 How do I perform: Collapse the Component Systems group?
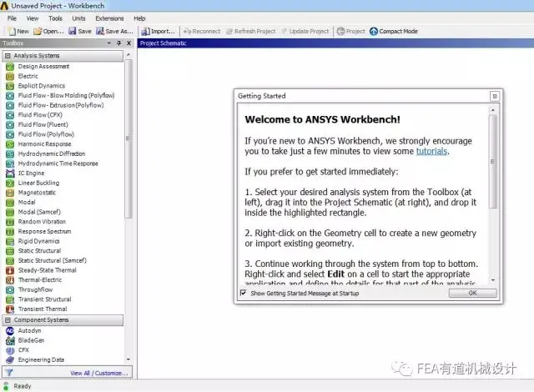click(x=8, y=320)
